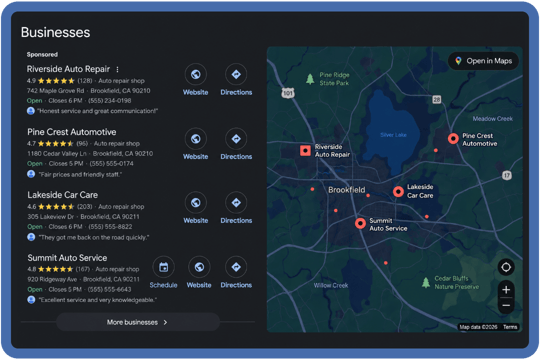Click route 28 marker on map

coord(437,100)
